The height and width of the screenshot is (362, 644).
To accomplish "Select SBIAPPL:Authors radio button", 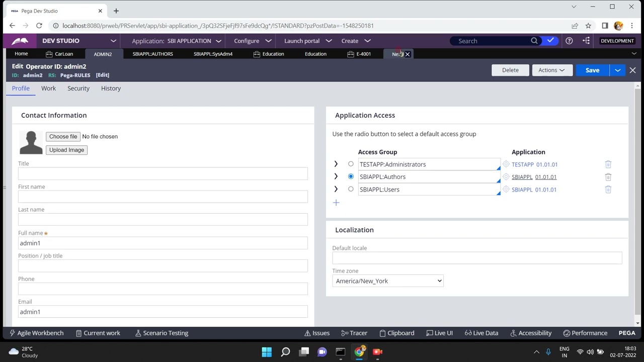I will (351, 176).
